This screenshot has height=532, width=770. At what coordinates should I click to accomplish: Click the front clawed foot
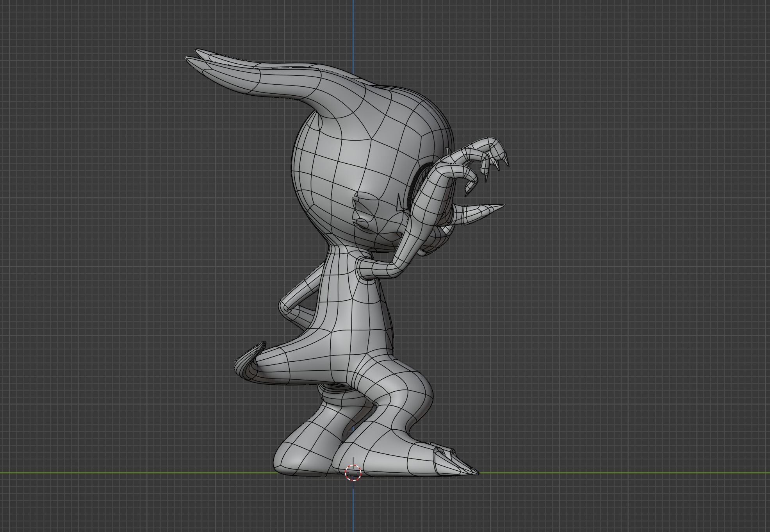[406, 454]
